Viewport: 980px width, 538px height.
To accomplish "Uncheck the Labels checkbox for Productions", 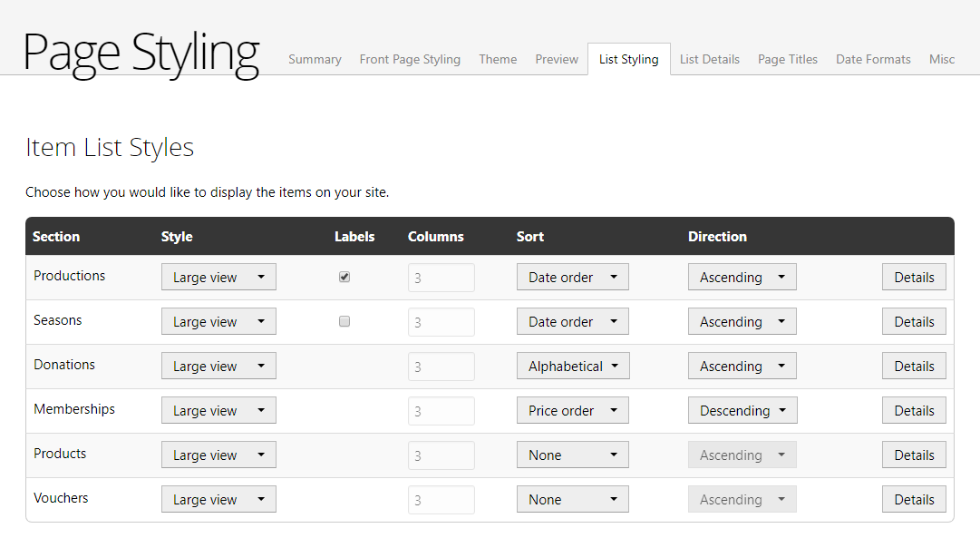I will pos(344,277).
